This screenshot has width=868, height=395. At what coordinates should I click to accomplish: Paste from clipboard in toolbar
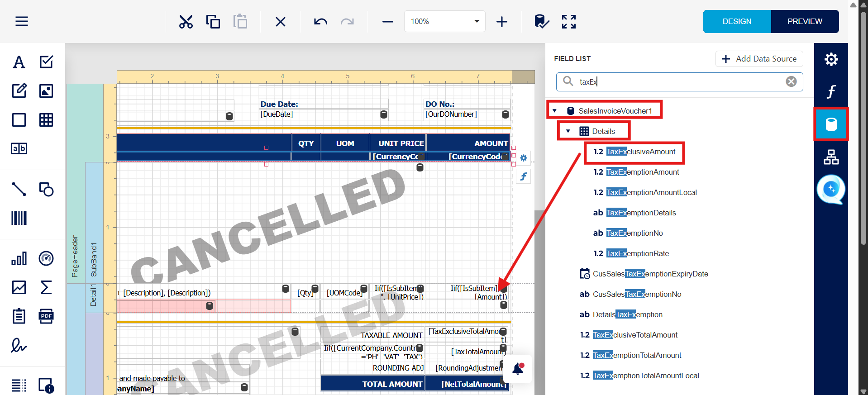(x=240, y=21)
